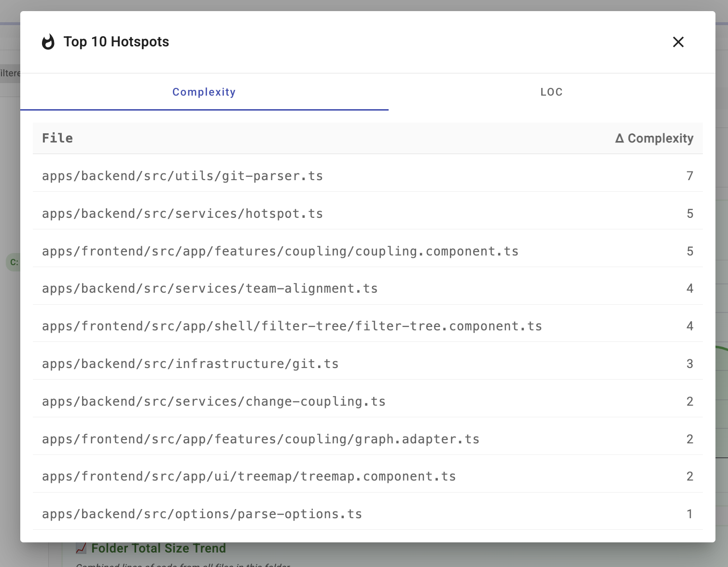Click the Folder Total Size Trend heading
The height and width of the screenshot is (567, 728).
(158, 548)
